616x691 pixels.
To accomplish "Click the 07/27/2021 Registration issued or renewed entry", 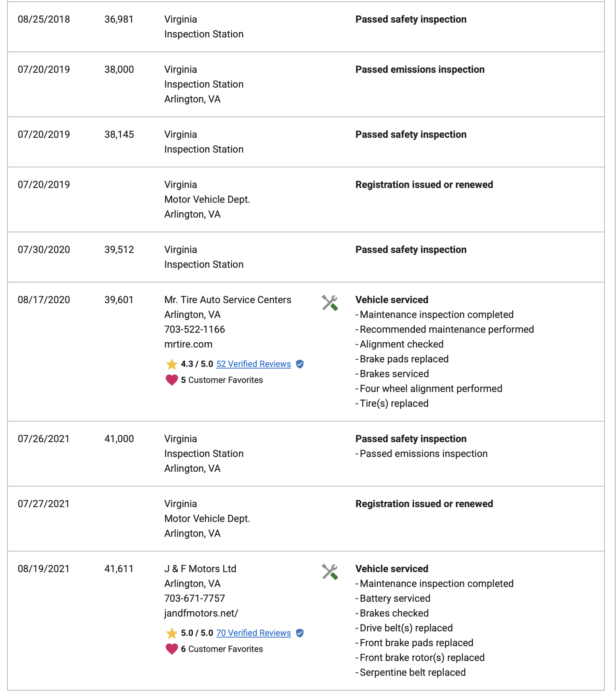I will [x=424, y=504].
